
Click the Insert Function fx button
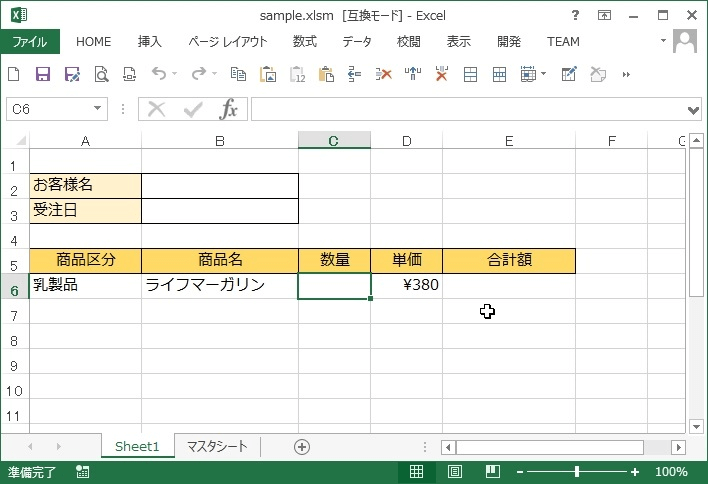(229, 109)
